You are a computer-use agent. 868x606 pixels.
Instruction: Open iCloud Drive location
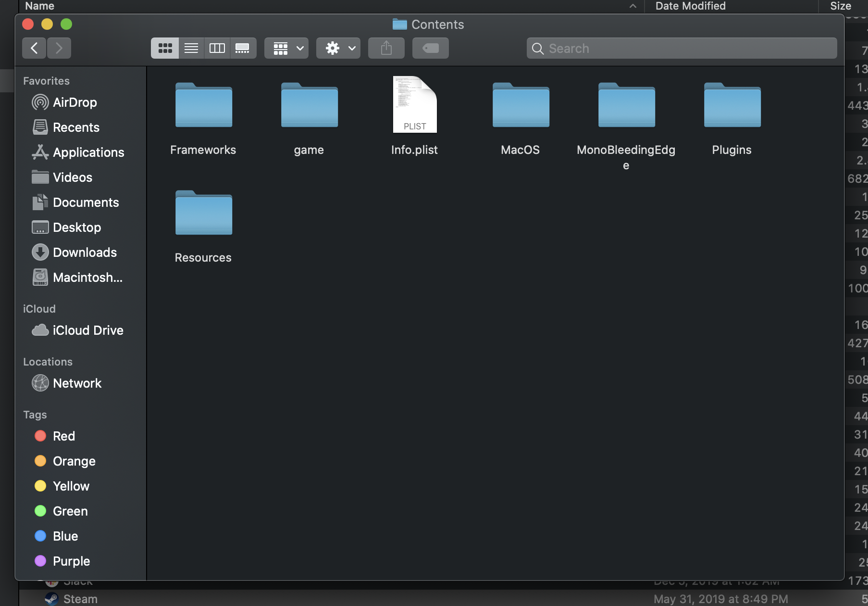88,330
